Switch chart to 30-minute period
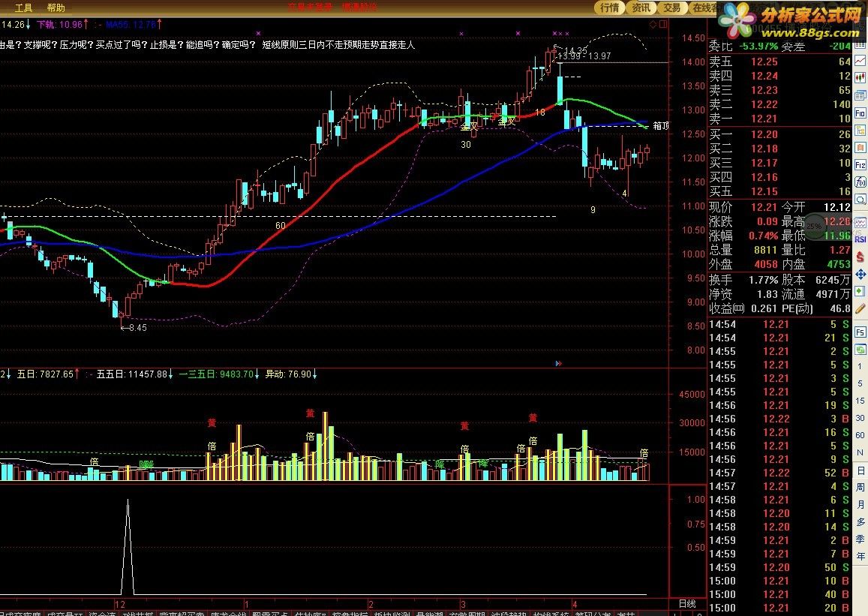The width and height of the screenshot is (868, 616). (x=860, y=418)
